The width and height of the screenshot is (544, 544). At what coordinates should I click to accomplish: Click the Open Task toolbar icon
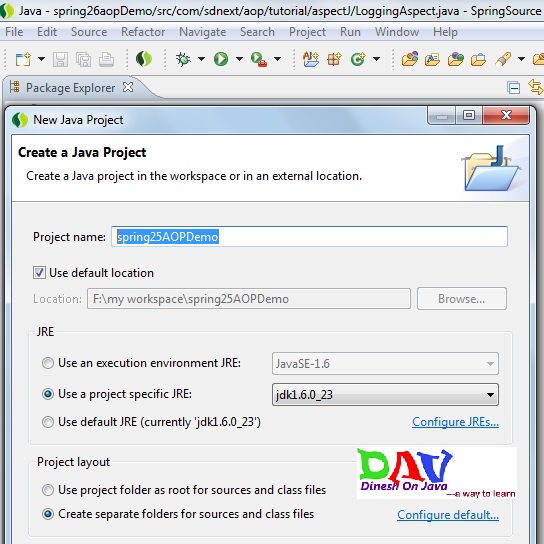432,59
